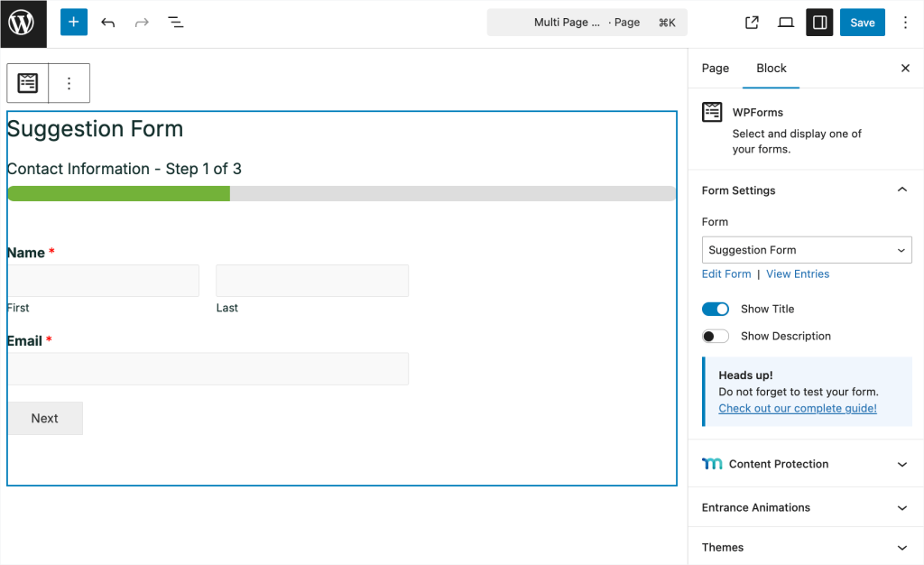Click the Save button
Viewport: 924px width, 565px height.
pyautogui.click(x=862, y=22)
